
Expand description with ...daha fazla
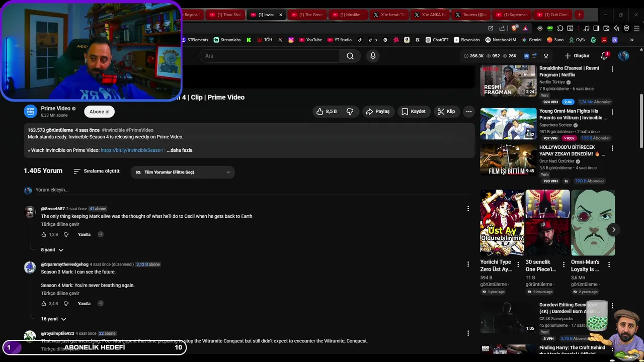(180, 150)
